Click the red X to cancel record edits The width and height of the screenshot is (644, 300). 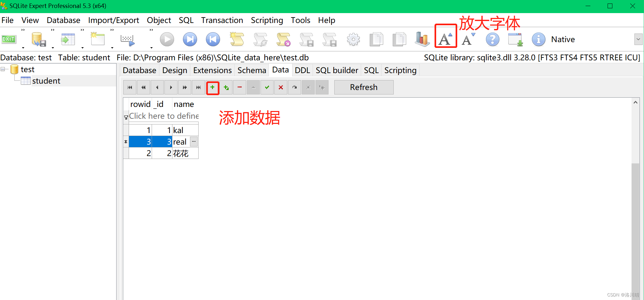point(281,87)
